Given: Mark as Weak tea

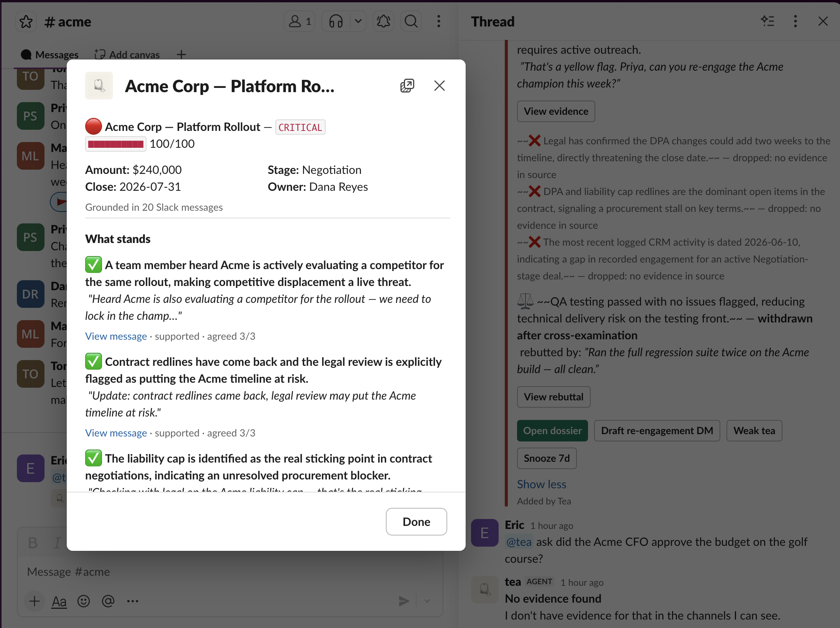Looking at the screenshot, I should pyautogui.click(x=754, y=431).
